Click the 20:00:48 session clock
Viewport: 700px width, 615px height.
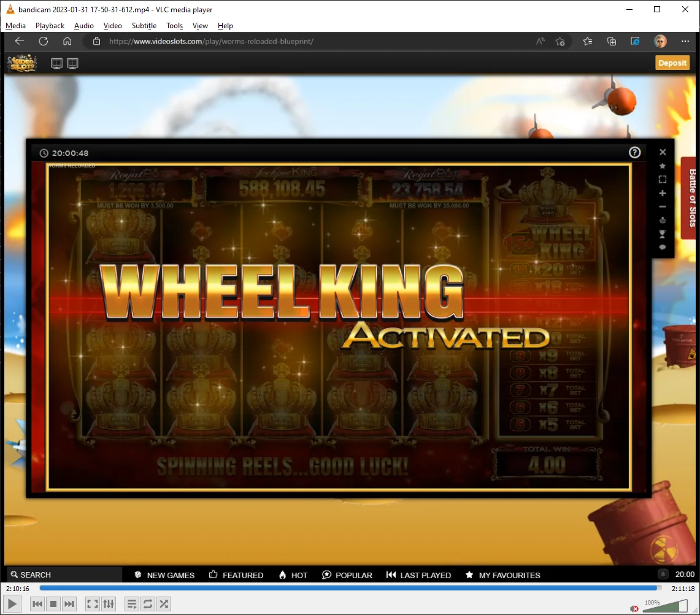click(x=64, y=153)
